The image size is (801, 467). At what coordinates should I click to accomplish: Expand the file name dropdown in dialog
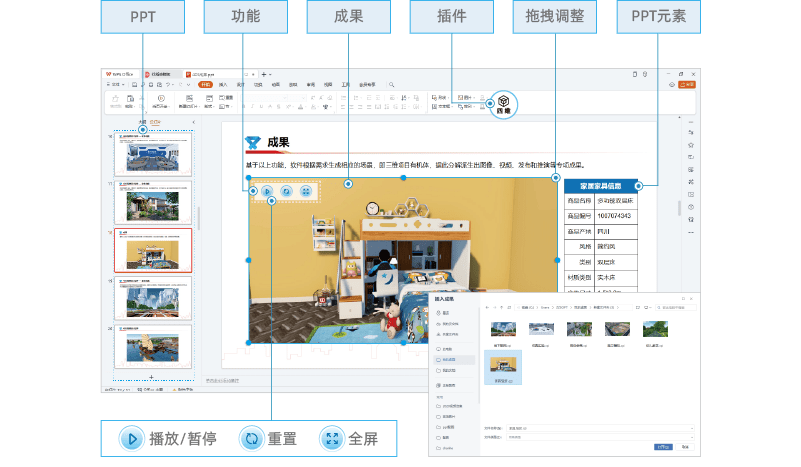(690, 428)
